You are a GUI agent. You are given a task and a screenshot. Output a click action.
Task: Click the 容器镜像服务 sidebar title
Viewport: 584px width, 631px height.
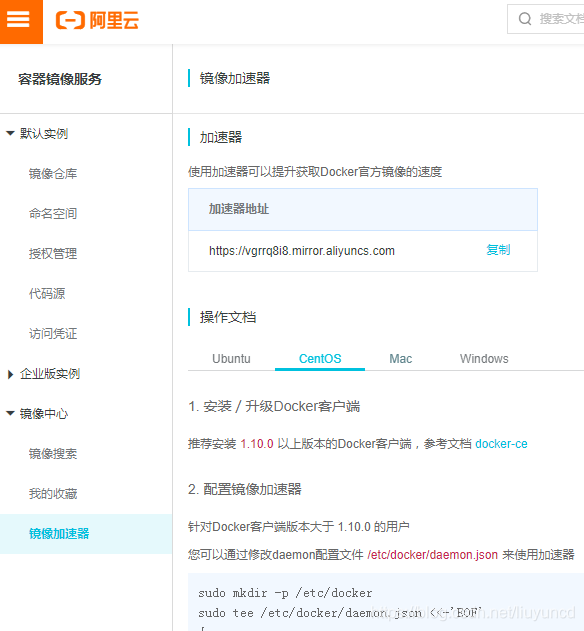pos(60,79)
